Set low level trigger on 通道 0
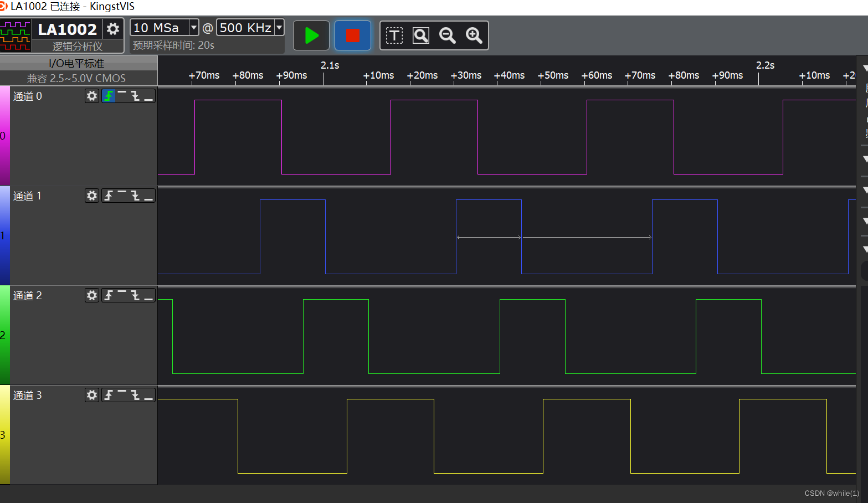The image size is (868, 503). (x=148, y=96)
